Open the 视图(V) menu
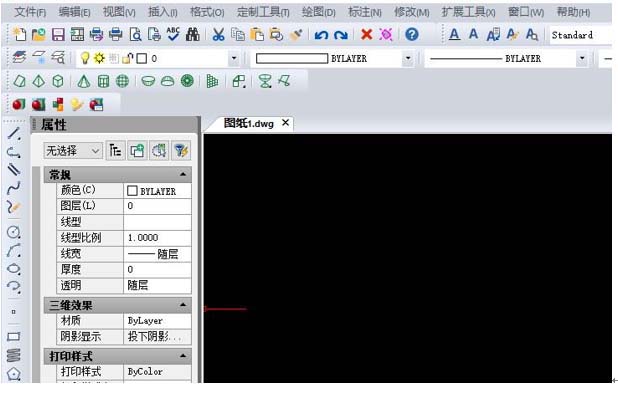618x394 pixels. 119,12
